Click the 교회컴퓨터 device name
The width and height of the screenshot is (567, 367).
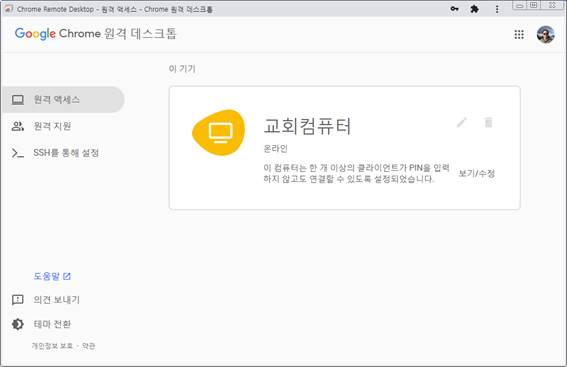tap(307, 126)
